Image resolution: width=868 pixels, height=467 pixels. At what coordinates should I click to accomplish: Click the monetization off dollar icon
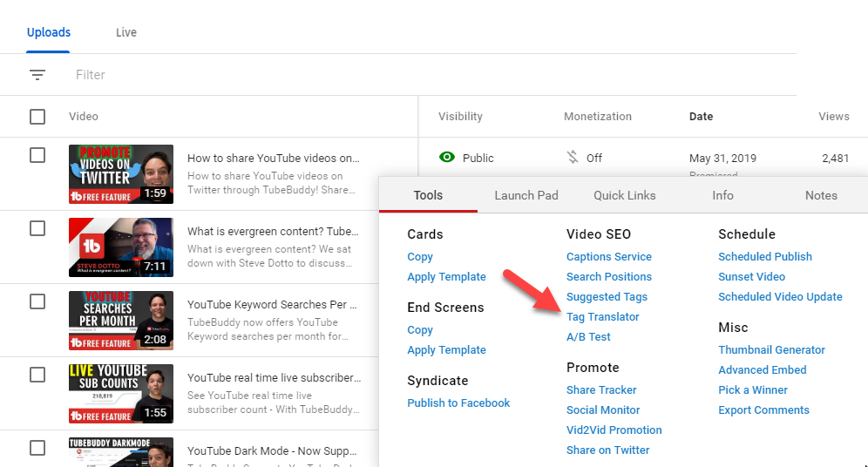(x=573, y=158)
